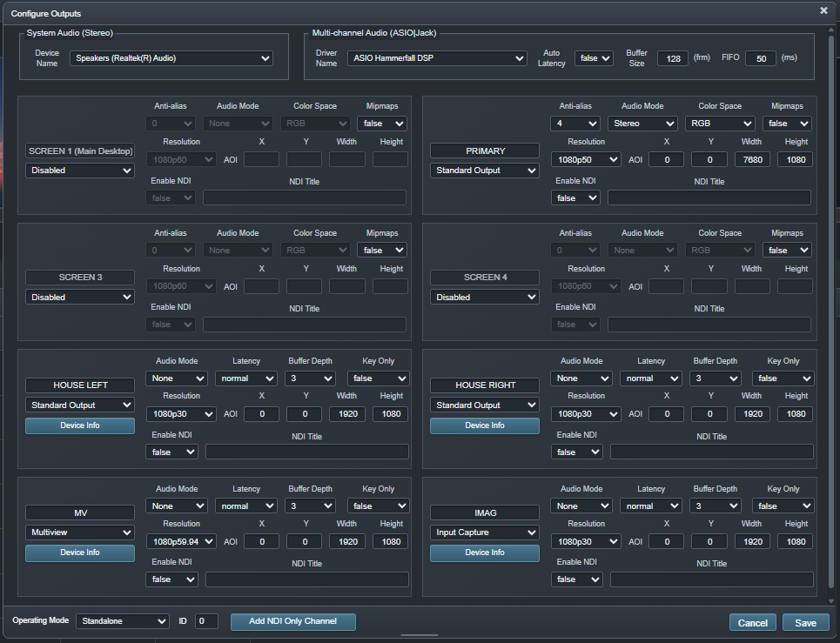The height and width of the screenshot is (643, 840).
Task: Open HOUSE RIGHT Key Only dropdown
Action: coord(783,378)
